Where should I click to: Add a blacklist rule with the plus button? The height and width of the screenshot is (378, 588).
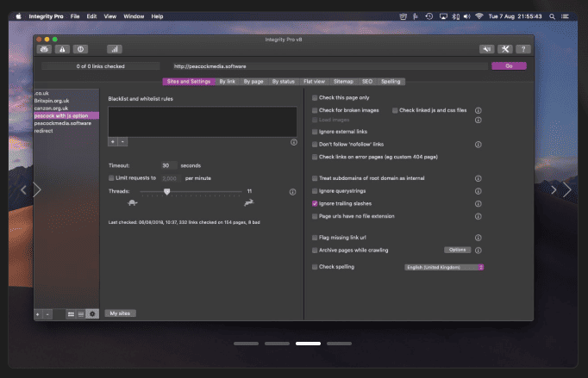[x=113, y=141]
